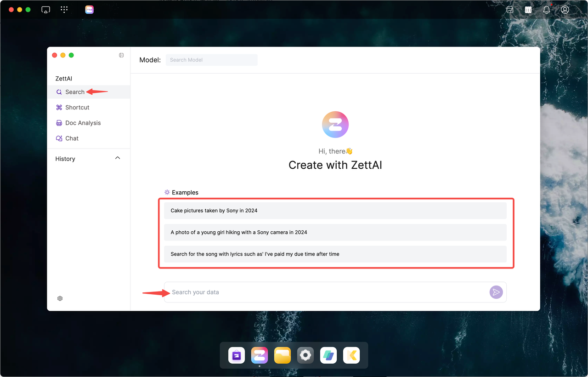Choose example Cake pictures taken by Sony

tap(335, 211)
